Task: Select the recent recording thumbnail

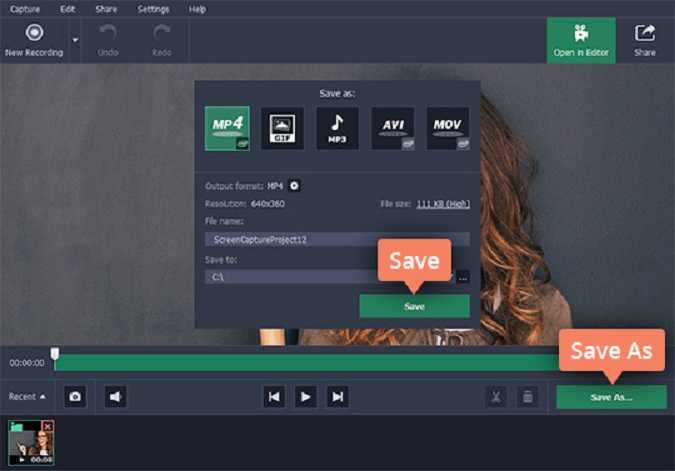Action: click(31, 443)
